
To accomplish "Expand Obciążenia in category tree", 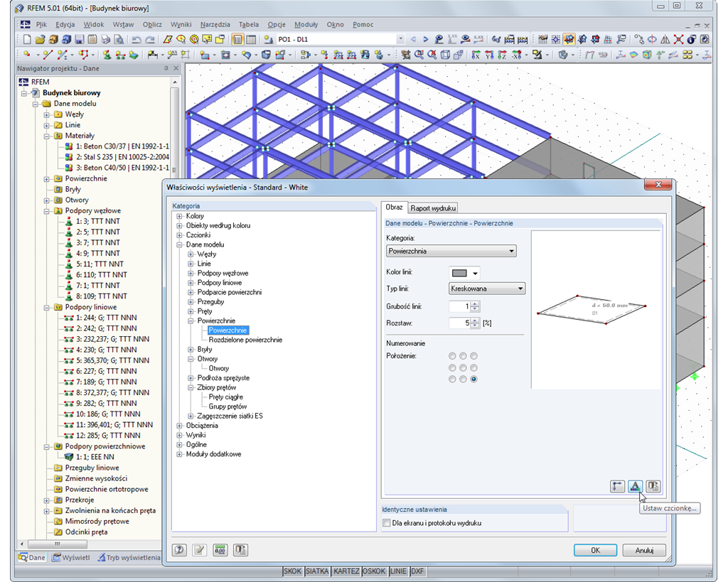I will click(x=179, y=426).
